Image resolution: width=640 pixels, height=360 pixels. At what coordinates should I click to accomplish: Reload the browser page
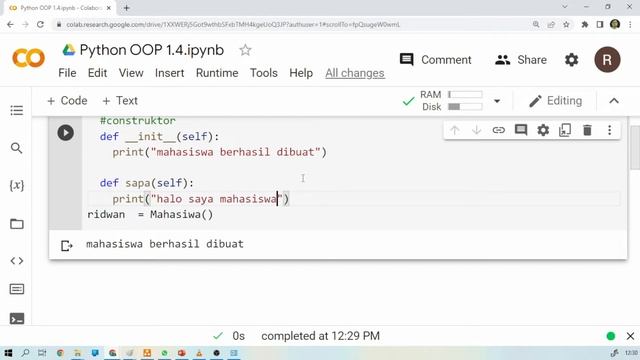coord(40,24)
